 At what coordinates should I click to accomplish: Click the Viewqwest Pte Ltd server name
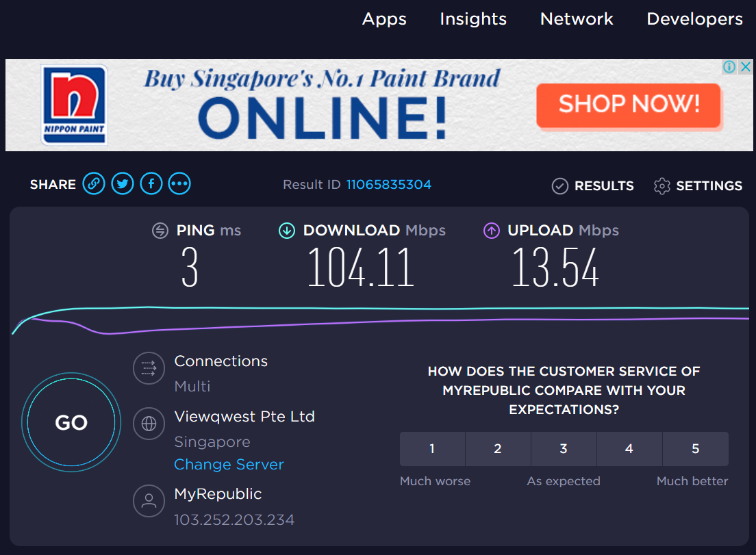244,417
